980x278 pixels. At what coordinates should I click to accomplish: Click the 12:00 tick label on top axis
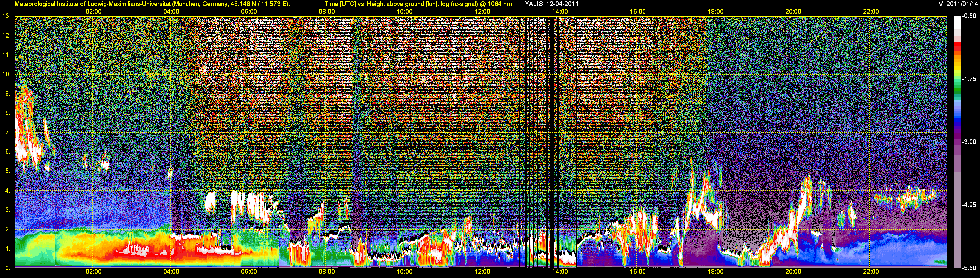pyautogui.click(x=482, y=12)
